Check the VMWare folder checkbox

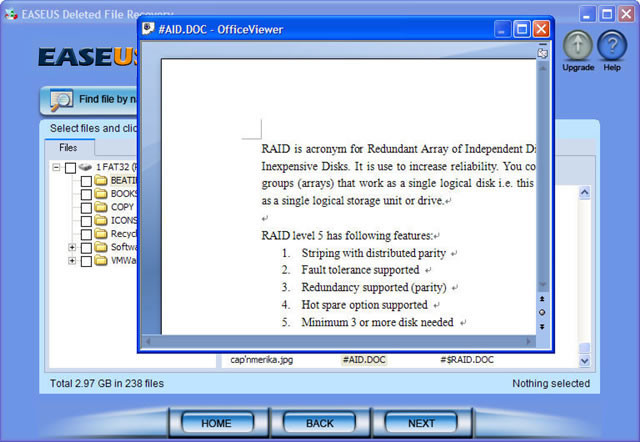[x=86, y=261]
